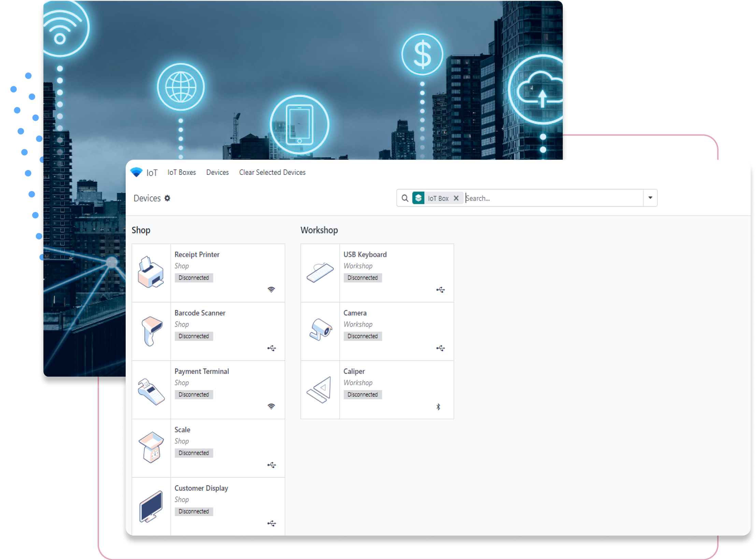Open the Devices settings gear icon
The width and height of the screenshot is (756, 560).
pos(167,198)
